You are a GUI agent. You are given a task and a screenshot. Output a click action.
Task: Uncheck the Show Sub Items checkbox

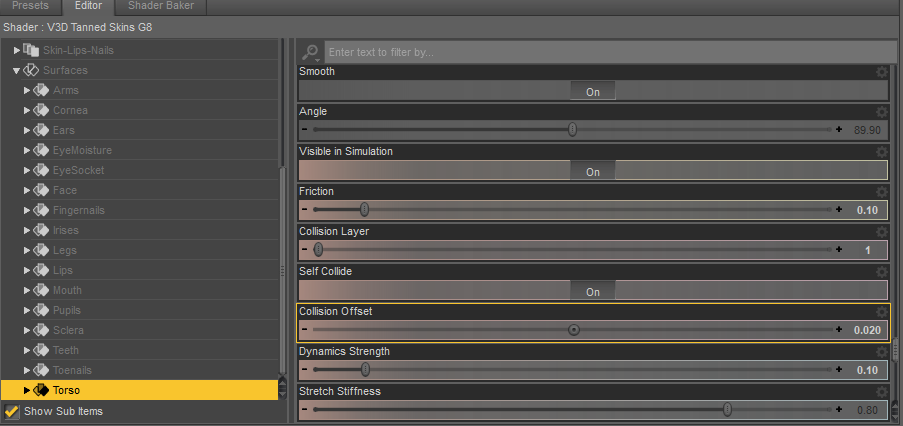click(12, 411)
